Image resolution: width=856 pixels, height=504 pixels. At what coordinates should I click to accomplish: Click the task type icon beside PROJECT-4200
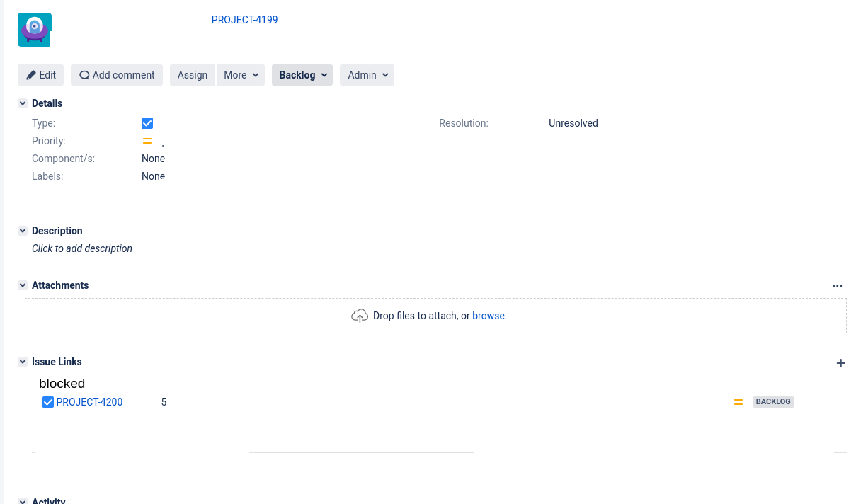pyautogui.click(x=47, y=401)
